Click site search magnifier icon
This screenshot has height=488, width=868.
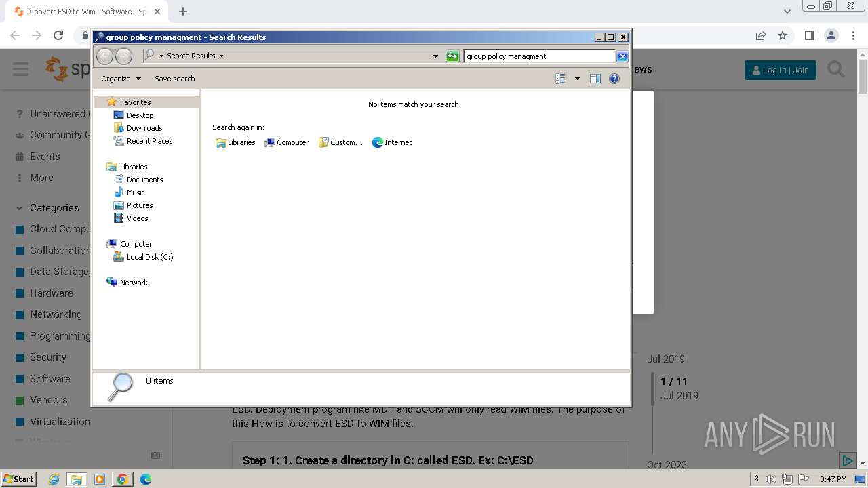point(836,69)
